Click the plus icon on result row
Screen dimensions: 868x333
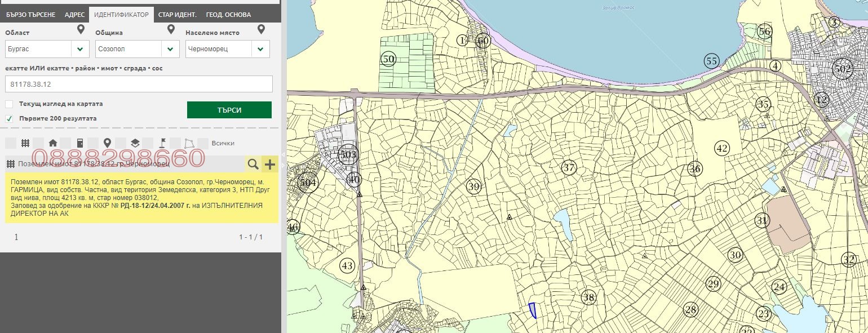271,164
